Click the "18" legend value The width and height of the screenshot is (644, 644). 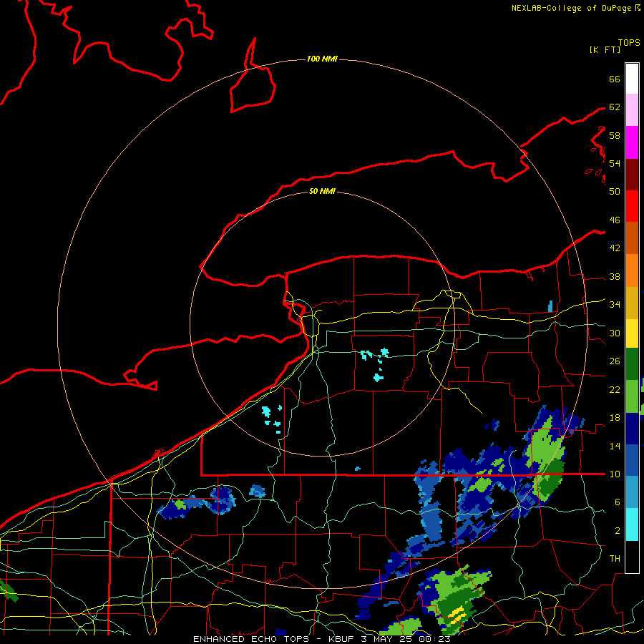point(615,418)
